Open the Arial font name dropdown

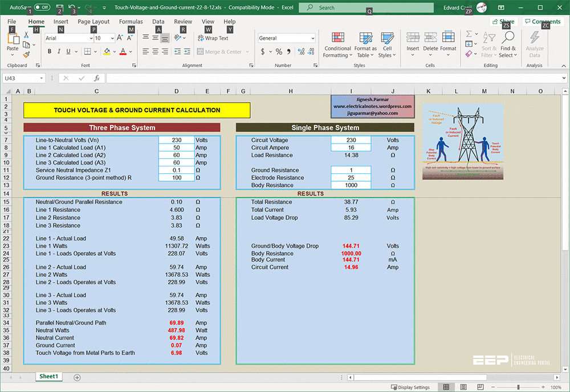click(91, 38)
